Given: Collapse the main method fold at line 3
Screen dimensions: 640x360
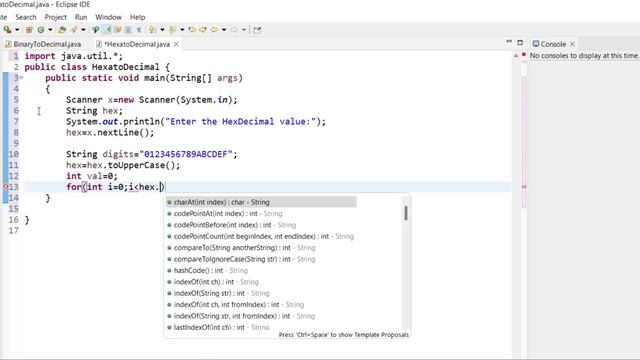Looking at the screenshot, I should [21, 78].
